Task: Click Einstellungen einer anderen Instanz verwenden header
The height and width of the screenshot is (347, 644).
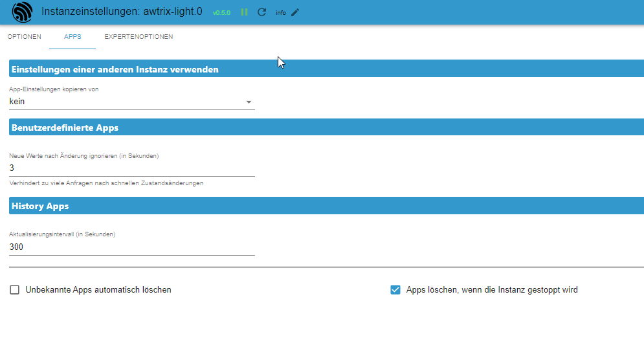Action: [326, 69]
